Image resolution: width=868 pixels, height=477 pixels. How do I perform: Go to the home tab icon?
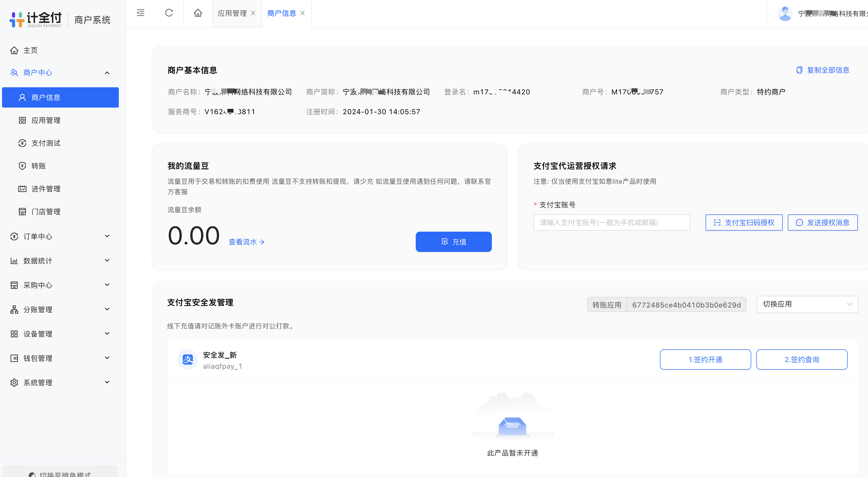click(x=198, y=13)
